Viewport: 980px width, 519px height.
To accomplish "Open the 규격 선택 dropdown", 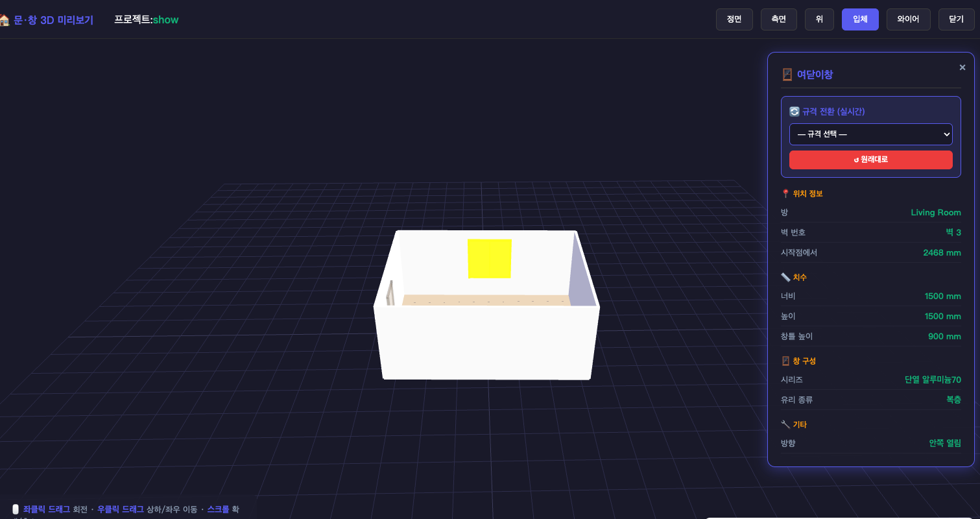I will [x=870, y=134].
